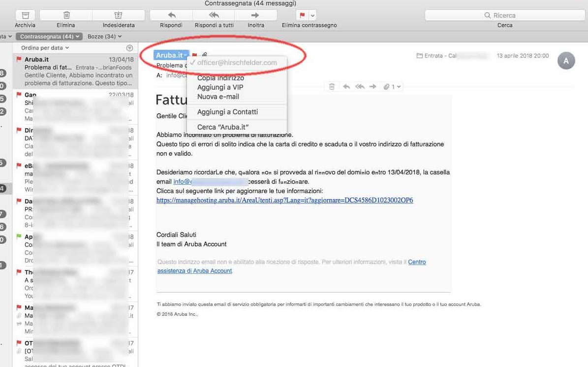The height and width of the screenshot is (367, 588).
Task: Click the red flag on the Da message row
Action: pyautogui.click(x=19, y=201)
